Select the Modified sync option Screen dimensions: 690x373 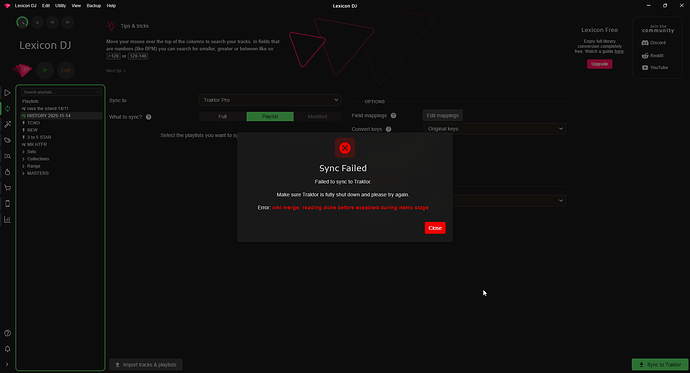[317, 117]
